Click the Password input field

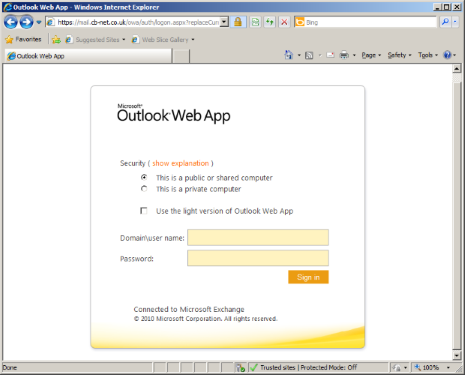pos(258,258)
